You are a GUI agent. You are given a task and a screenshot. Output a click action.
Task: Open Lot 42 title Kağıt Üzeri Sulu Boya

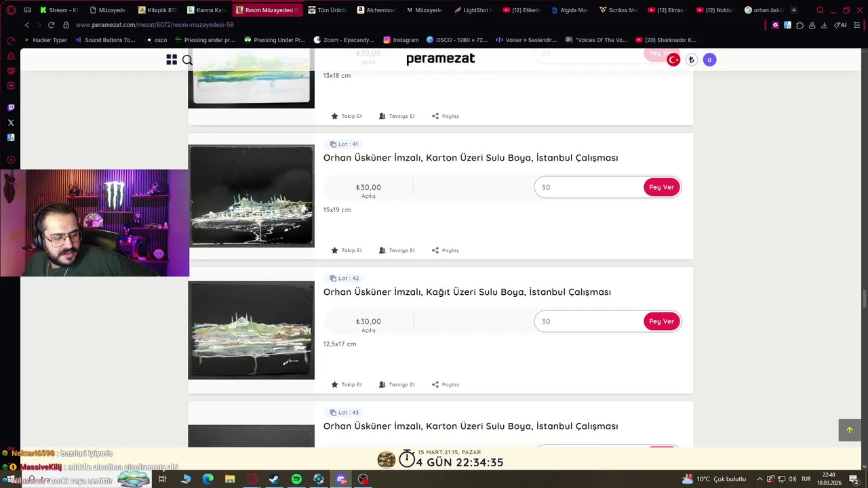(x=467, y=292)
